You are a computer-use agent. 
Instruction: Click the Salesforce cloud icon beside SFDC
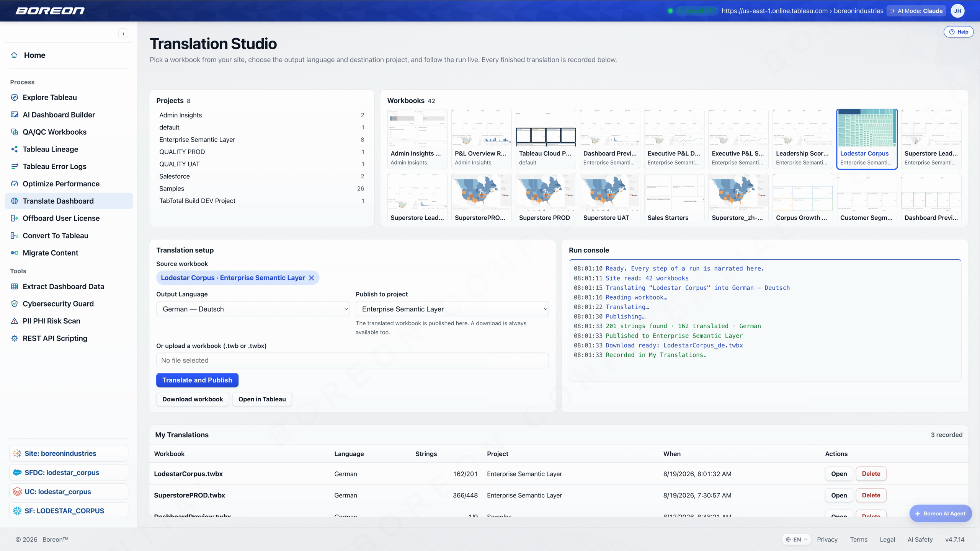tap(17, 473)
